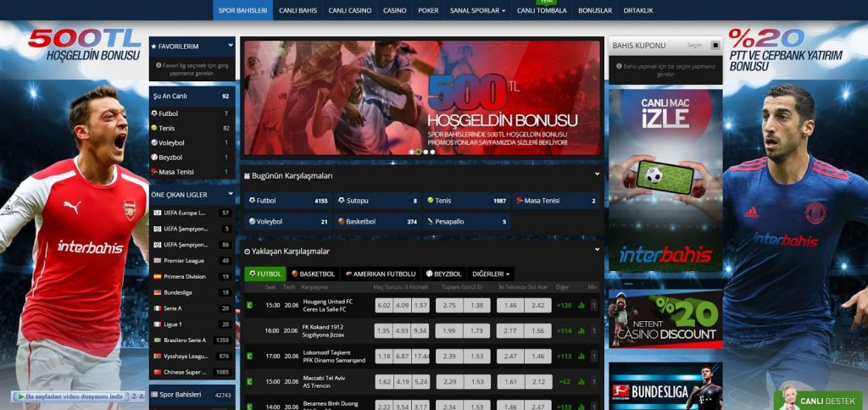Click the live Futbol soccer ball icon
Image resolution: width=868 pixels, height=410 pixels.
[x=154, y=114]
